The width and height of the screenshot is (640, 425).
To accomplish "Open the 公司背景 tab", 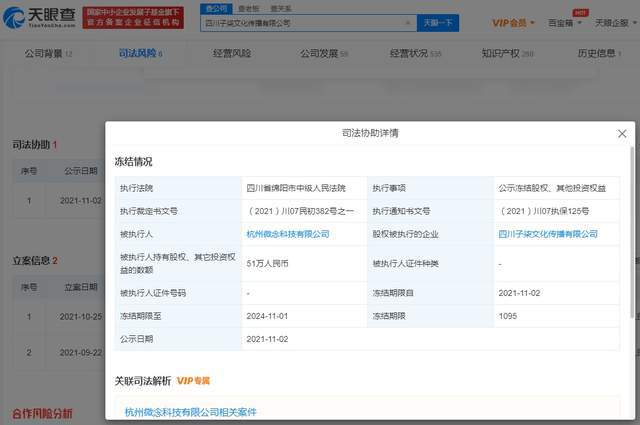I will pos(48,53).
